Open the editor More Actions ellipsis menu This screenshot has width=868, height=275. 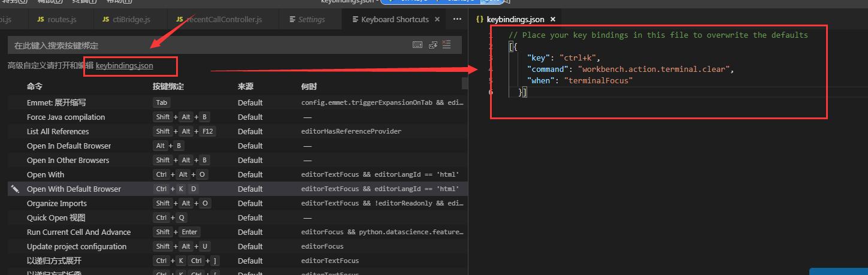pyautogui.click(x=457, y=19)
